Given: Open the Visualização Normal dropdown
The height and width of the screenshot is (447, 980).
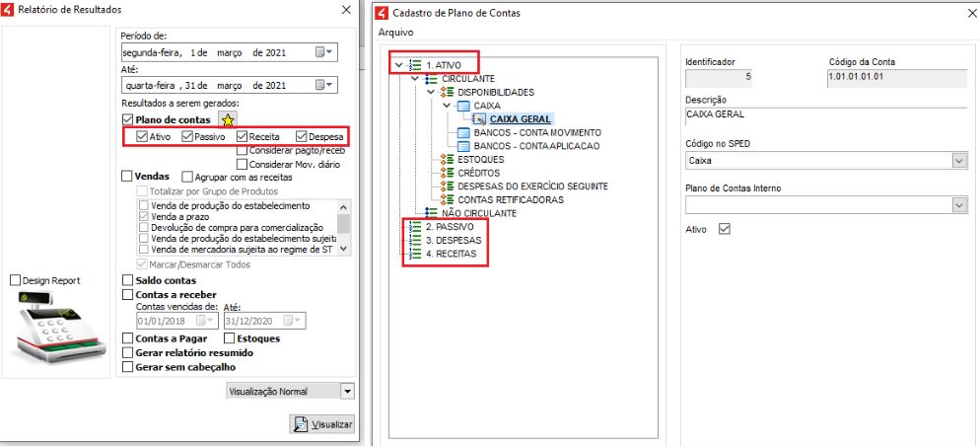Looking at the screenshot, I should point(346,392).
